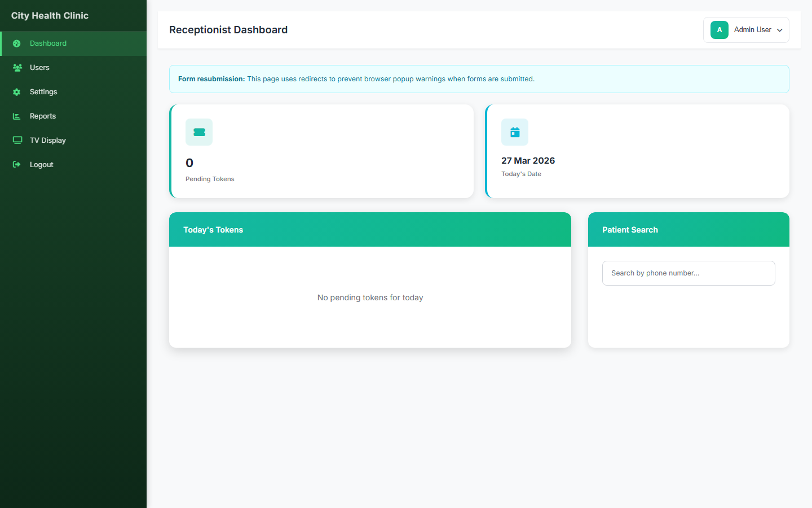812x508 pixels.
Task: Expand the Admin User dropdown chevron
Action: [780, 30]
